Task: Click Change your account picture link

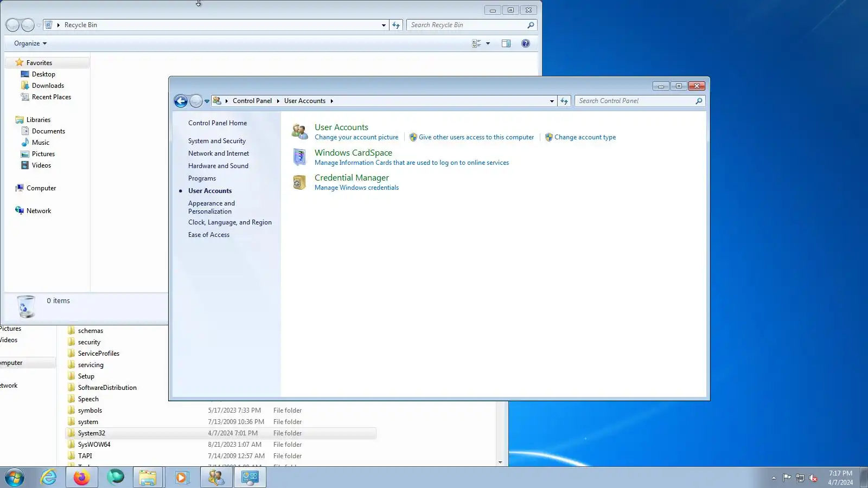Action: click(x=356, y=137)
